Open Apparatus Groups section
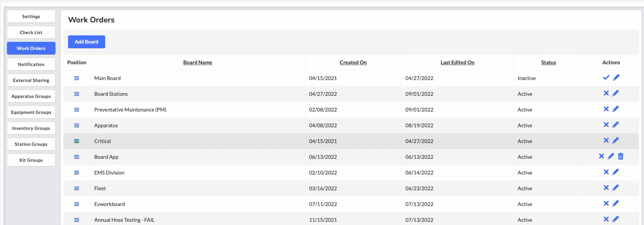Viewport: 644px width, 225px height. [31, 96]
